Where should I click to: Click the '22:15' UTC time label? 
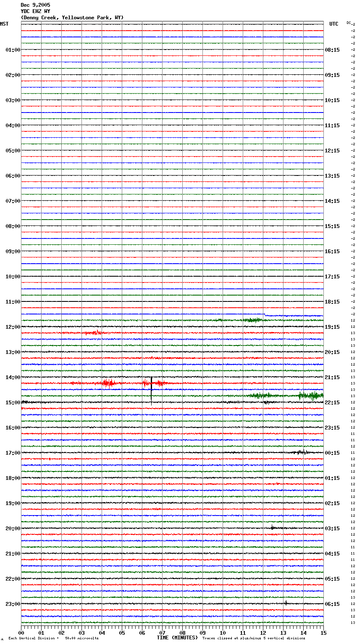332,403
